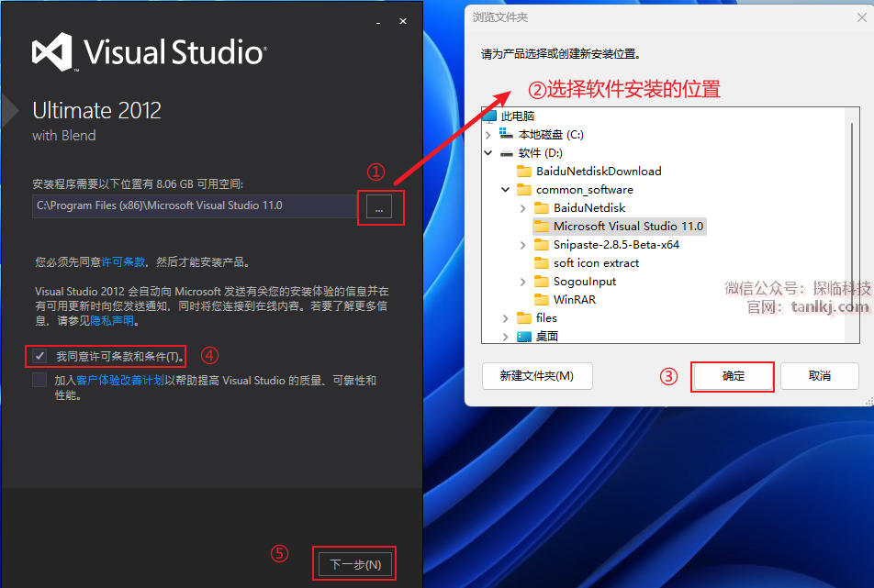Minimize the Visual Studio installer window

(x=378, y=22)
